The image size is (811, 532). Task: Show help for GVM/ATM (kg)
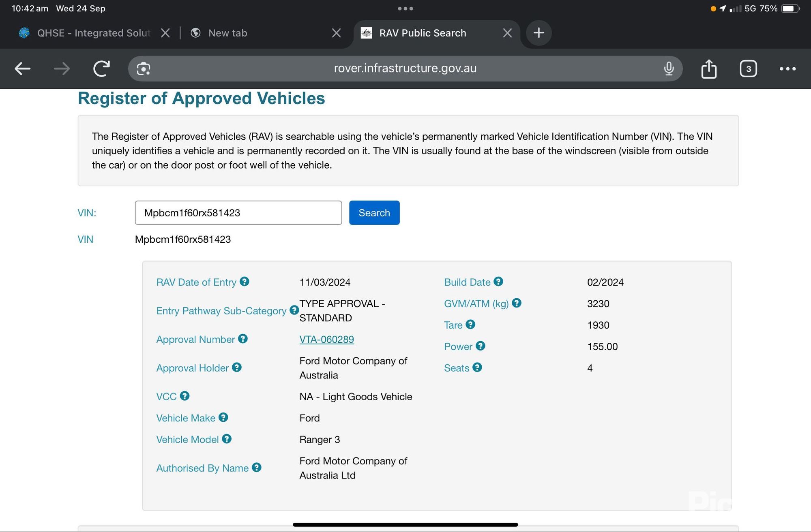pyautogui.click(x=516, y=303)
